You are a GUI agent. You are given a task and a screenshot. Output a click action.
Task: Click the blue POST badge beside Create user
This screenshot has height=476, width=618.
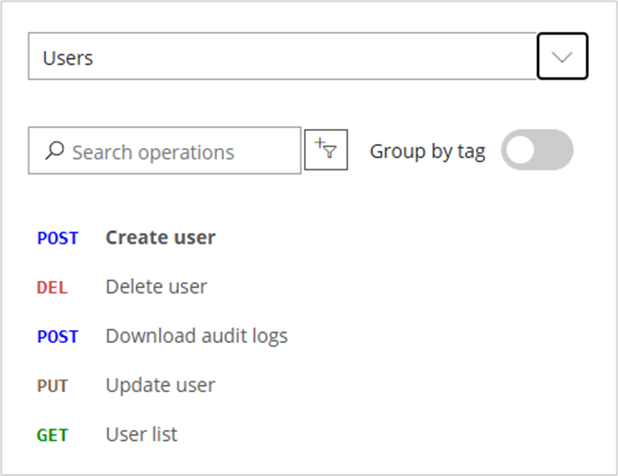[x=57, y=238]
